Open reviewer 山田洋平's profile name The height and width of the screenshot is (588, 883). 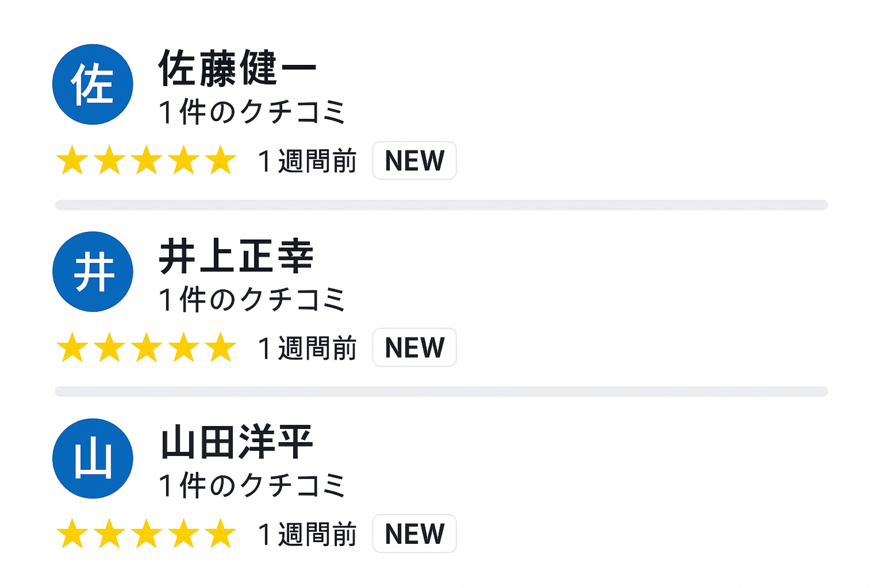pyautogui.click(x=236, y=442)
